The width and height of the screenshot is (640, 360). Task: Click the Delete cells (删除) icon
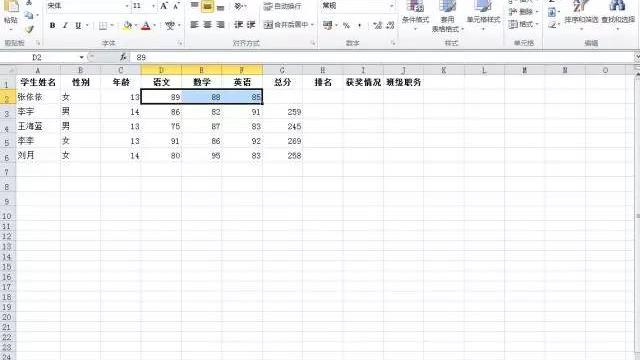point(513,12)
